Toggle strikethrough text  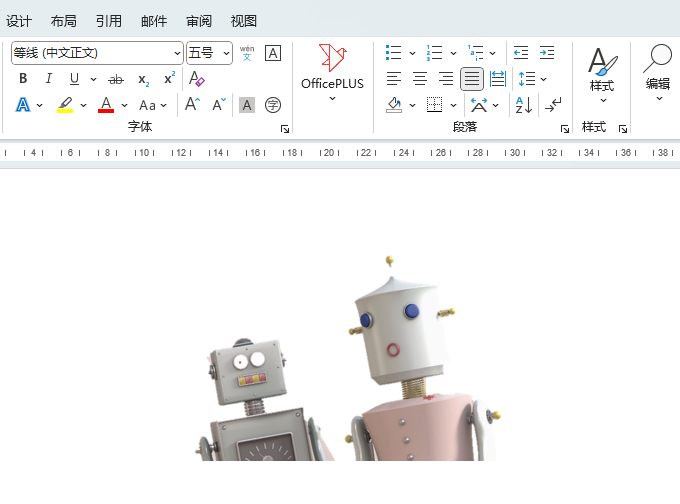point(116,79)
